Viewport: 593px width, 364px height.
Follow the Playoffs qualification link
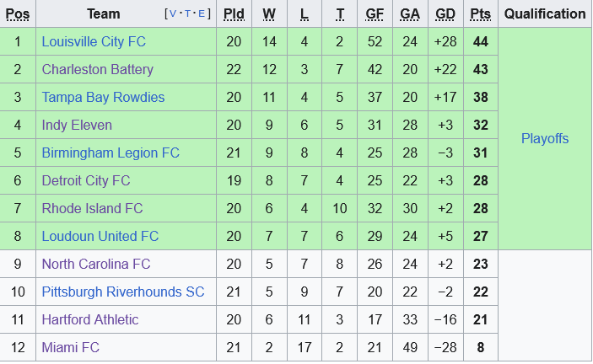tap(545, 138)
